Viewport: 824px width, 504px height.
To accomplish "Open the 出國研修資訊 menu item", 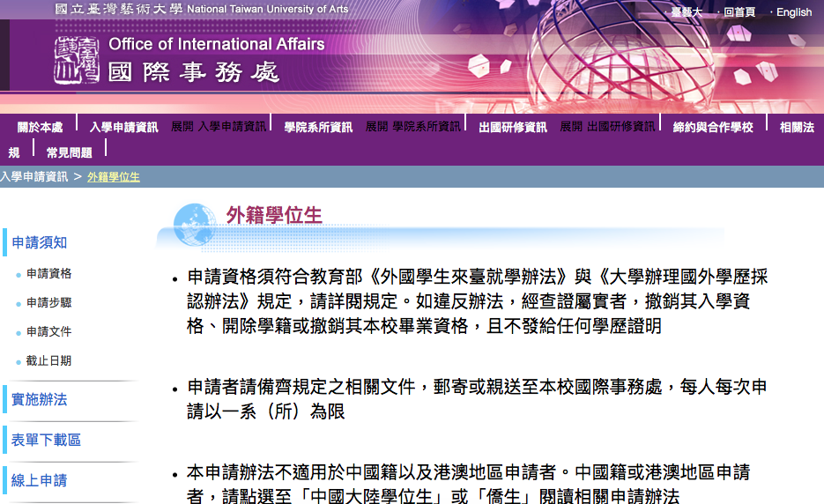I will tap(513, 127).
